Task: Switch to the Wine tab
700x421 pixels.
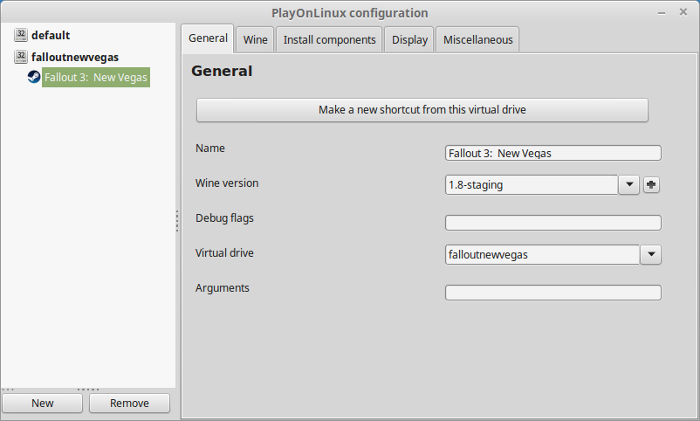Action: tap(255, 40)
